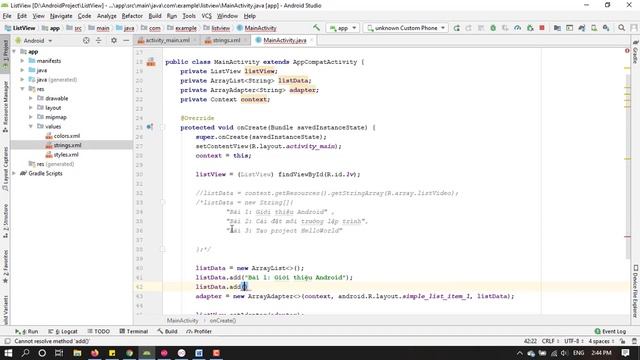This screenshot has width=640, height=360.
Task: Collapse the app module tree node
Action: click(14, 52)
